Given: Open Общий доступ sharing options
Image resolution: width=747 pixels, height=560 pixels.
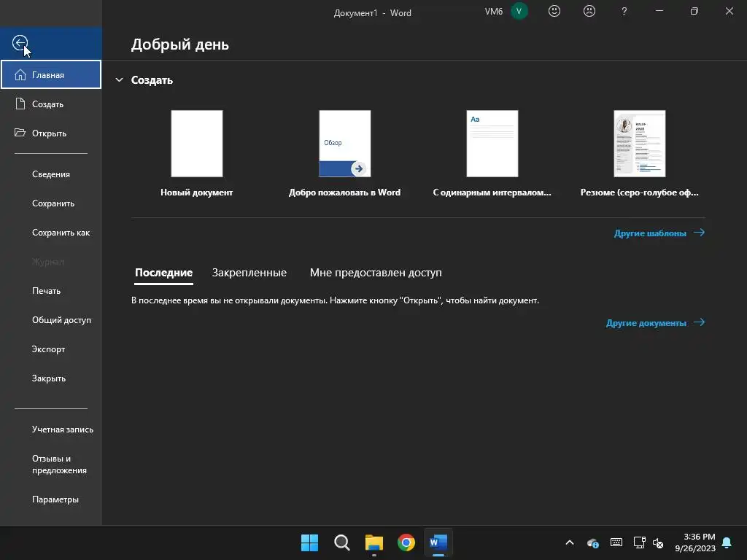Looking at the screenshot, I should tap(51, 320).
